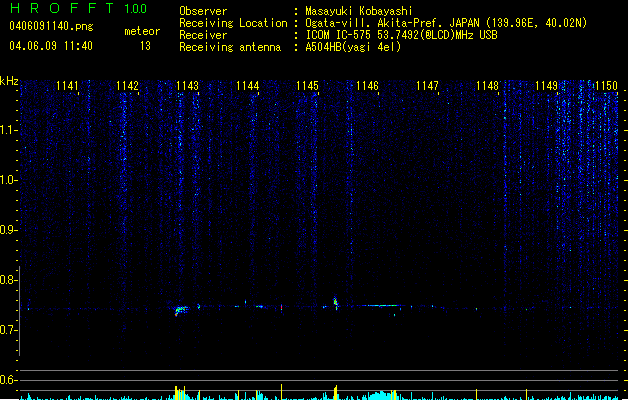Click the Receiving antenna label
This screenshot has width=629, height=400.
pyautogui.click(x=230, y=47)
